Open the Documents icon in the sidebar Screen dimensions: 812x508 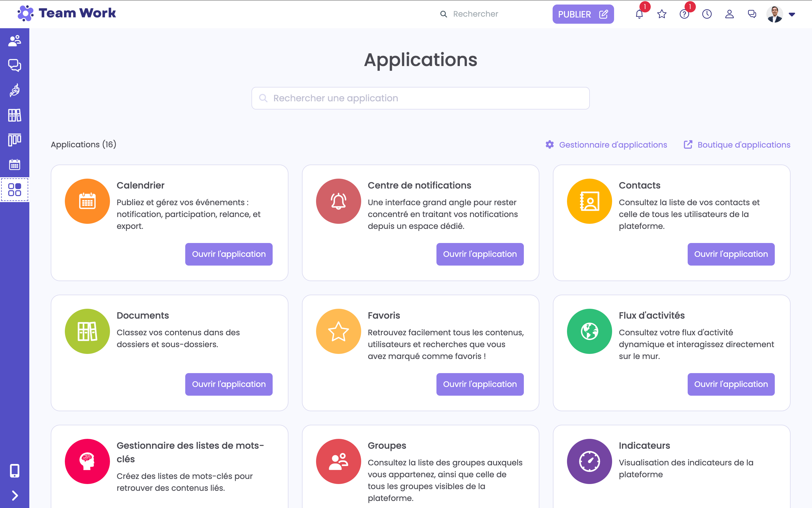point(14,115)
